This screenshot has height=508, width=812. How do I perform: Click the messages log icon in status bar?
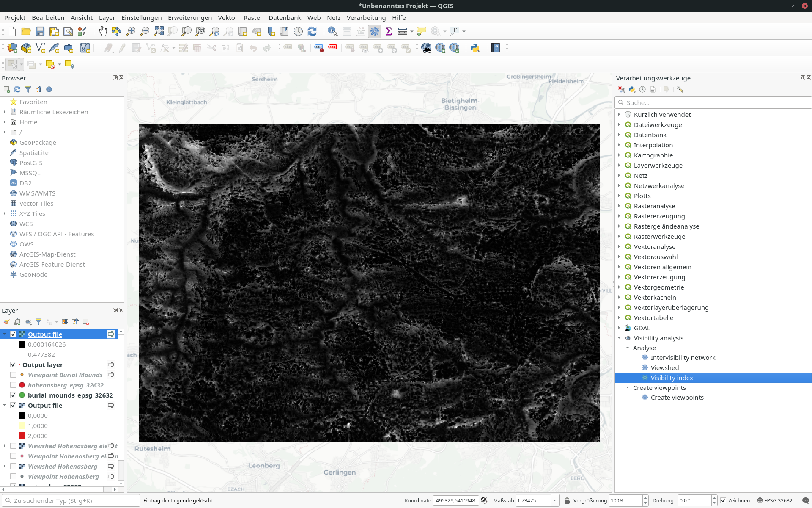pyautogui.click(x=805, y=500)
